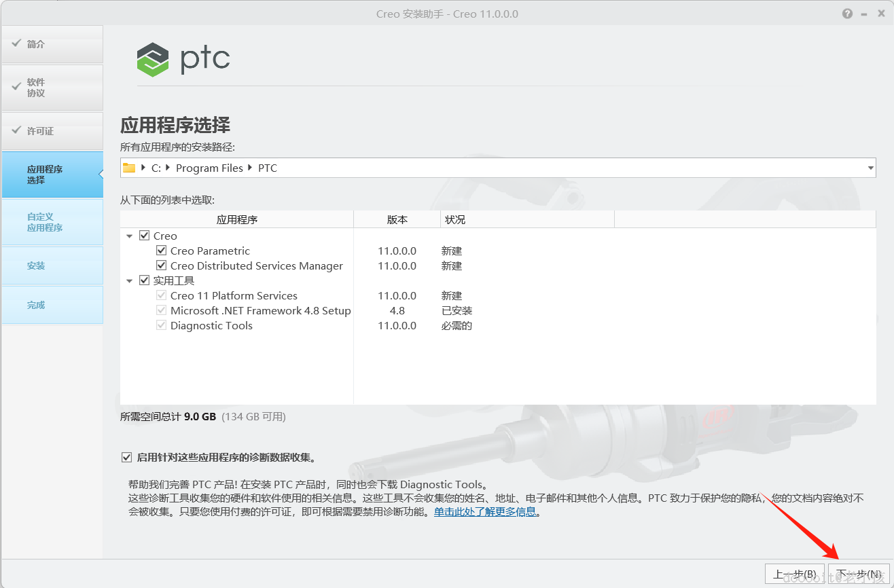This screenshot has height=588, width=894.
Task: Click the arrow before PTC in path
Action: [251, 168]
